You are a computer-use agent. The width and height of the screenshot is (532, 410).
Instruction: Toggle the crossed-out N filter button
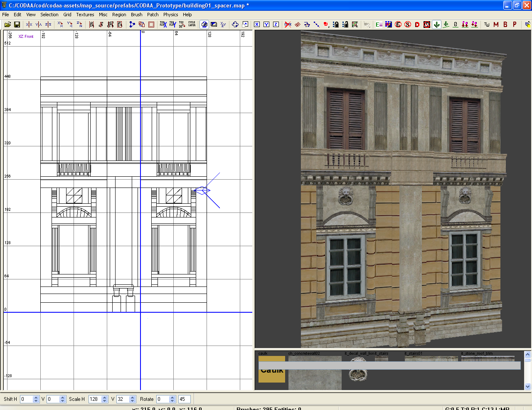tap(427, 25)
